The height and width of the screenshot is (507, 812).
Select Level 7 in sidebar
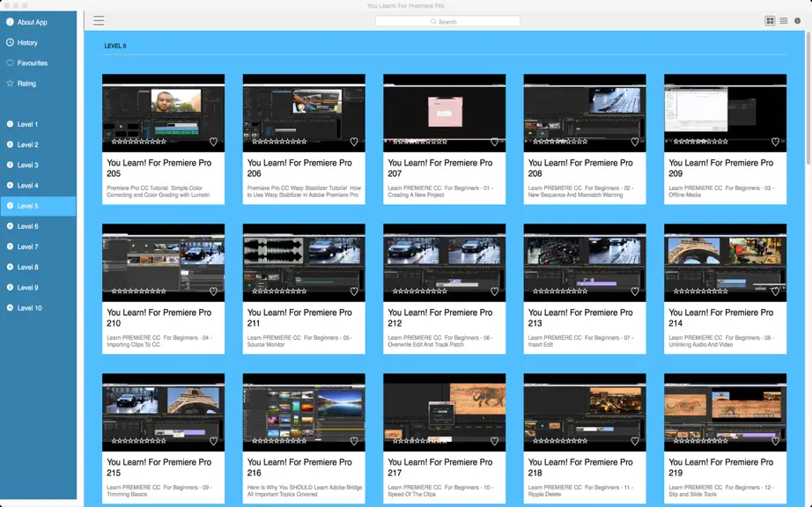click(39, 246)
